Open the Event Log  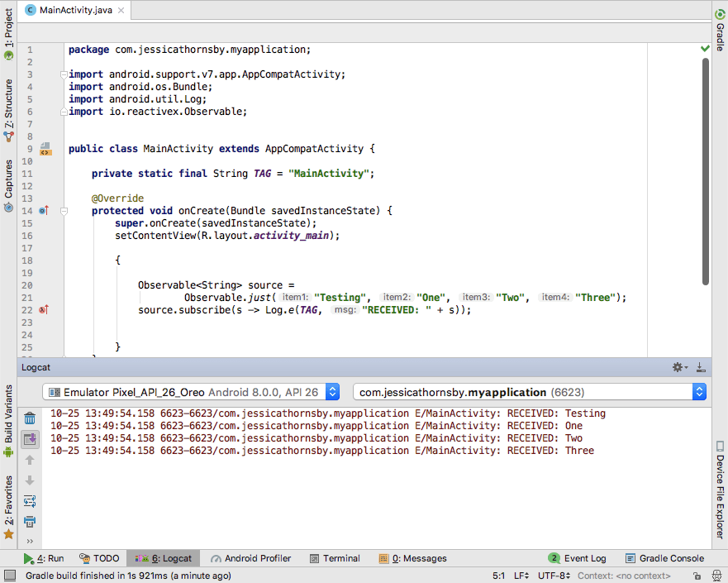click(x=577, y=558)
